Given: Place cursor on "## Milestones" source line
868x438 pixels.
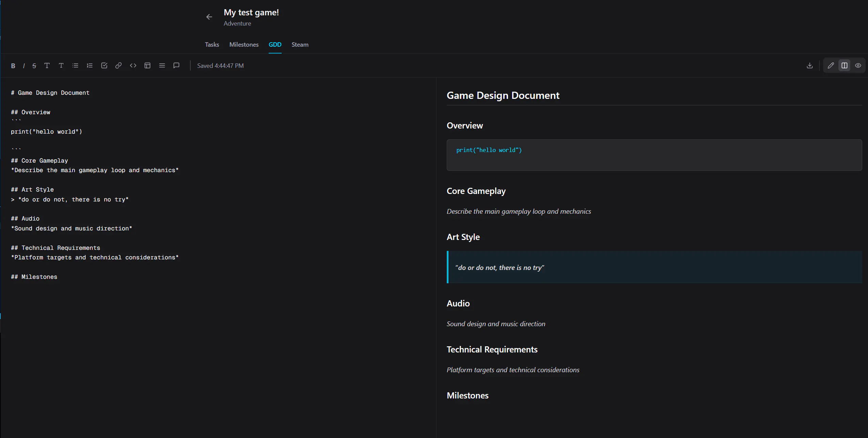Looking at the screenshot, I should point(34,277).
